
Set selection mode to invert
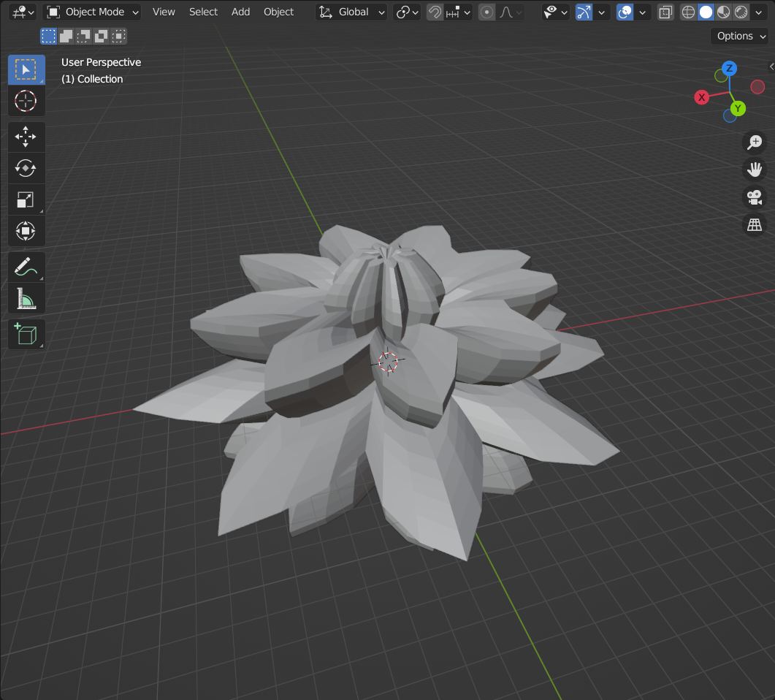coord(102,36)
